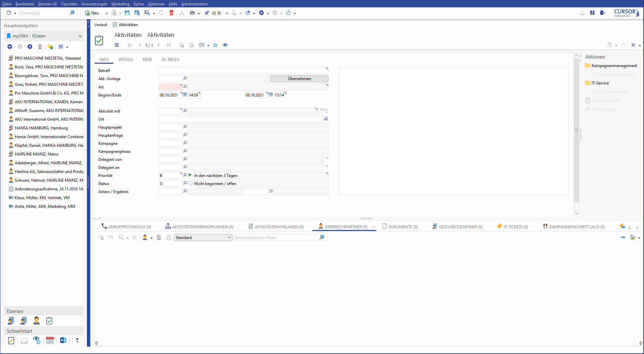Click the Aktivitäten checkbox icon in Verlauf
The height and width of the screenshot is (354, 644).
coord(115,25)
